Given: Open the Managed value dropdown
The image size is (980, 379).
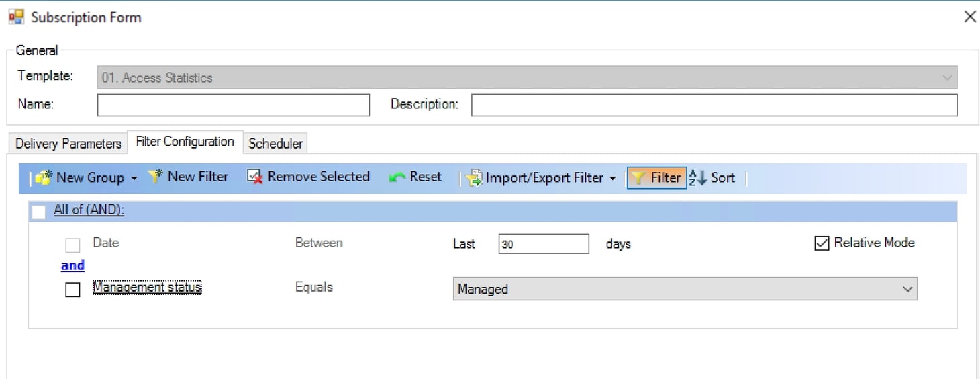Looking at the screenshot, I should tap(907, 290).
